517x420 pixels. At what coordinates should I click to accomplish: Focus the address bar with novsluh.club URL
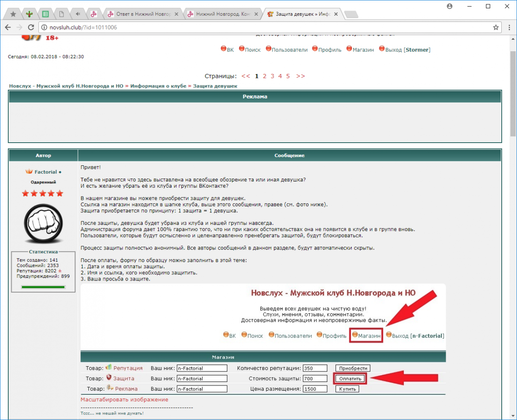(x=262, y=28)
